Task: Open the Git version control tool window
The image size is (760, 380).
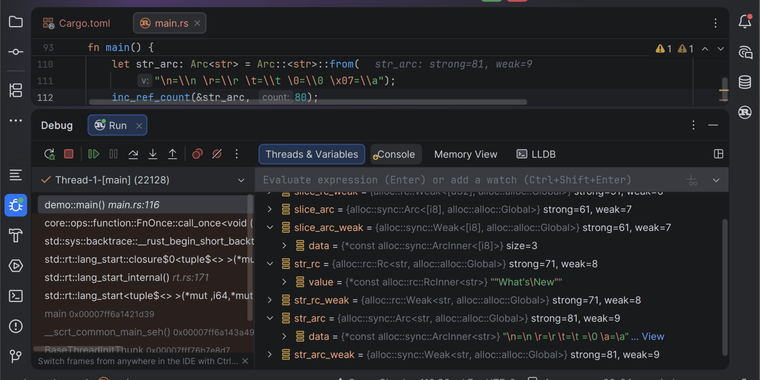Action: point(16,356)
